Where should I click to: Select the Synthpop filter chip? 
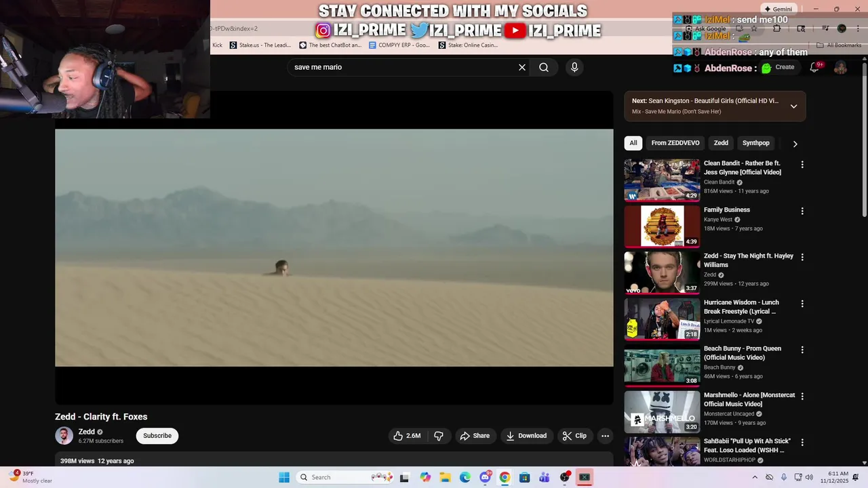point(755,143)
